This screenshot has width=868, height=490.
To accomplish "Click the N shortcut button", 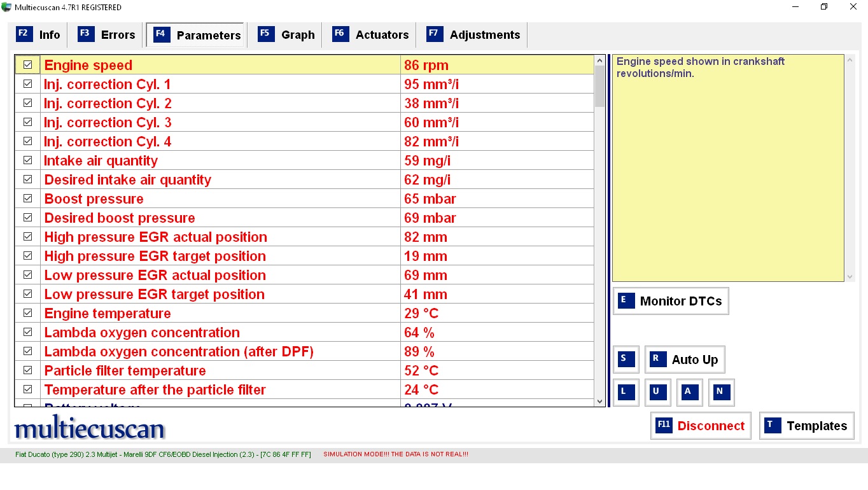I will click(x=721, y=393).
